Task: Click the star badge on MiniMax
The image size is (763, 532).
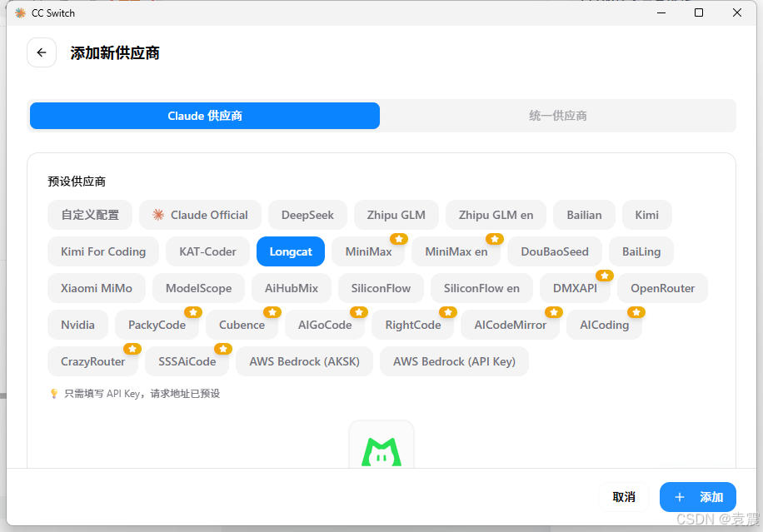Action: pos(399,239)
